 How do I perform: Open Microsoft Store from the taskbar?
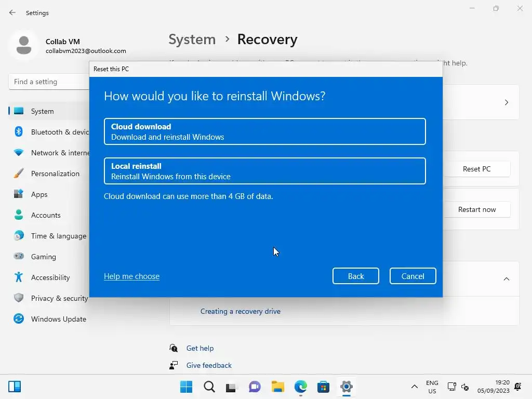coord(323,387)
